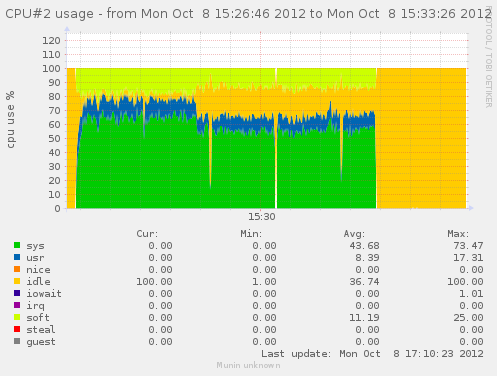Select the yellow idle legend swatch
Image resolution: width=497 pixels, height=376 pixels.
click(17, 281)
